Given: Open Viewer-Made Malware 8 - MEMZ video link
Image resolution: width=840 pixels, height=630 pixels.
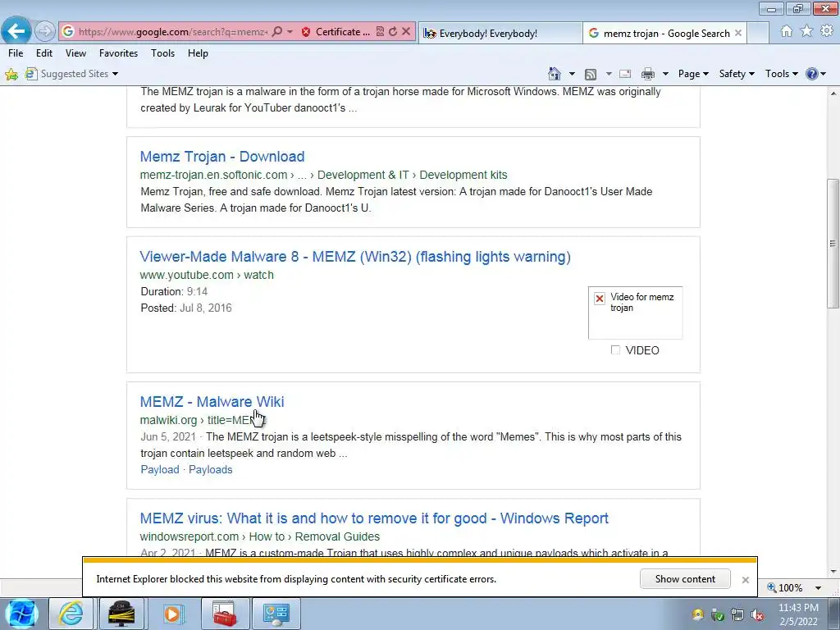Looking at the screenshot, I should coord(355,257).
